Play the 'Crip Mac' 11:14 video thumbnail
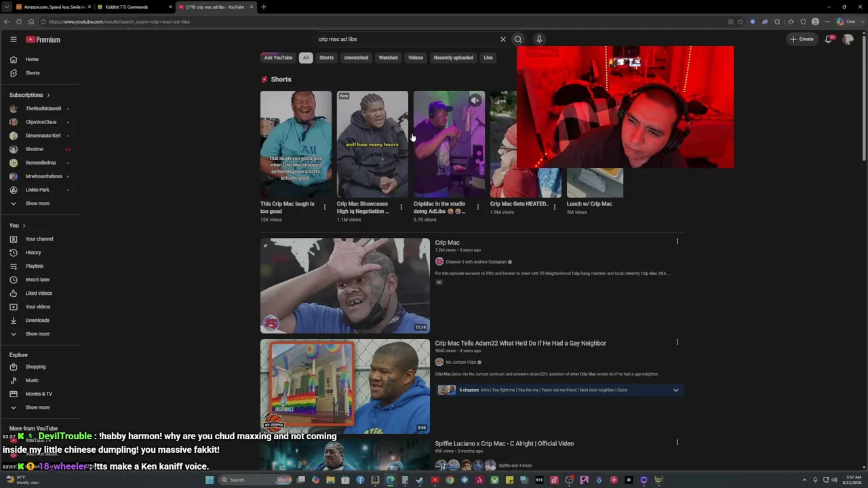Screen dimensions: 868x488 345,285
